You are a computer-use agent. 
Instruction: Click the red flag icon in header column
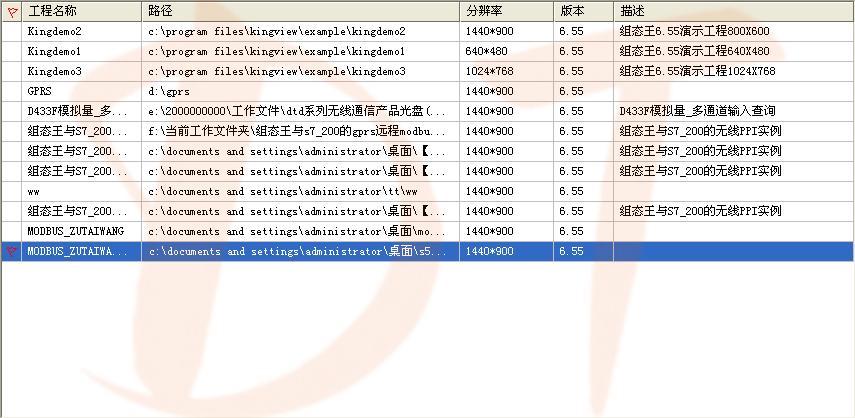(11, 11)
